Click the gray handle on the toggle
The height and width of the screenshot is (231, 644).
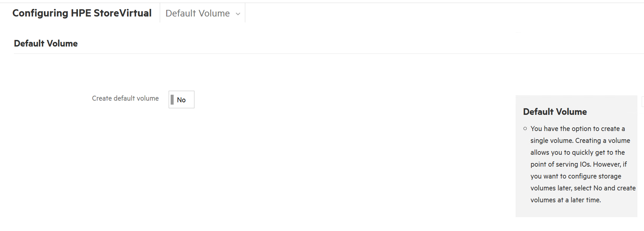click(172, 99)
